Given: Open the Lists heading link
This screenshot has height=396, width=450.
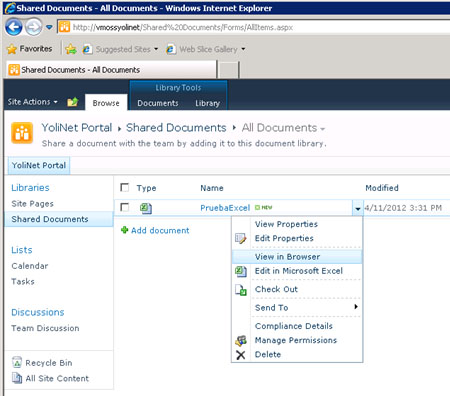Looking at the screenshot, I should [x=22, y=250].
